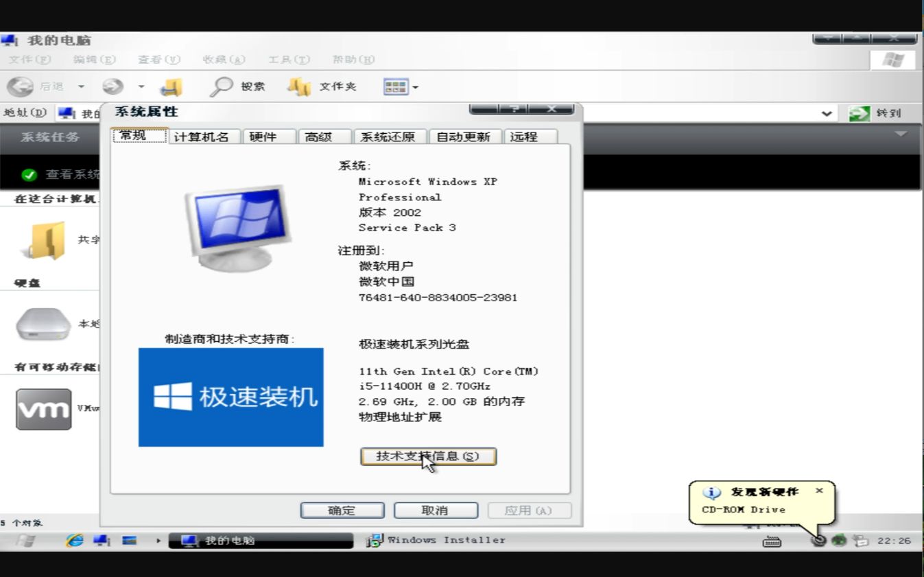Select the local disk drive icon
The width and height of the screenshot is (924, 577).
pyautogui.click(x=43, y=324)
